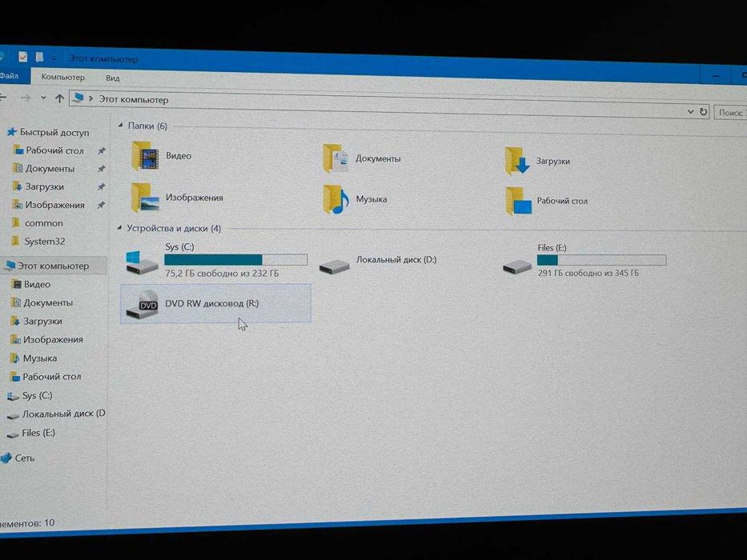
Task: Select the Files (E:) drive icon
Action: click(x=517, y=266)
